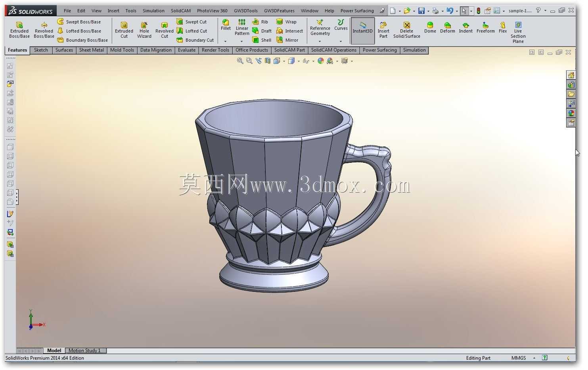
Task: Click Zoom to Area magnifier icon
Action: click(249, 61)
